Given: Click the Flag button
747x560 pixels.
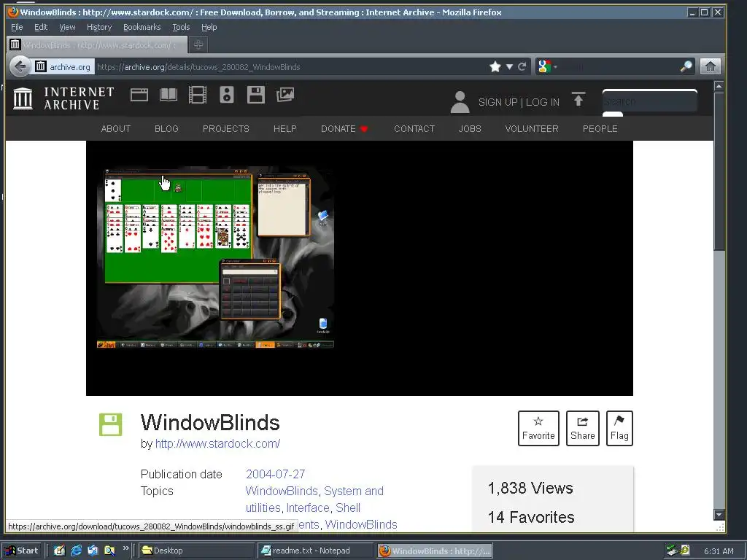Looking at the screenshot, I should tap(619, 428).
